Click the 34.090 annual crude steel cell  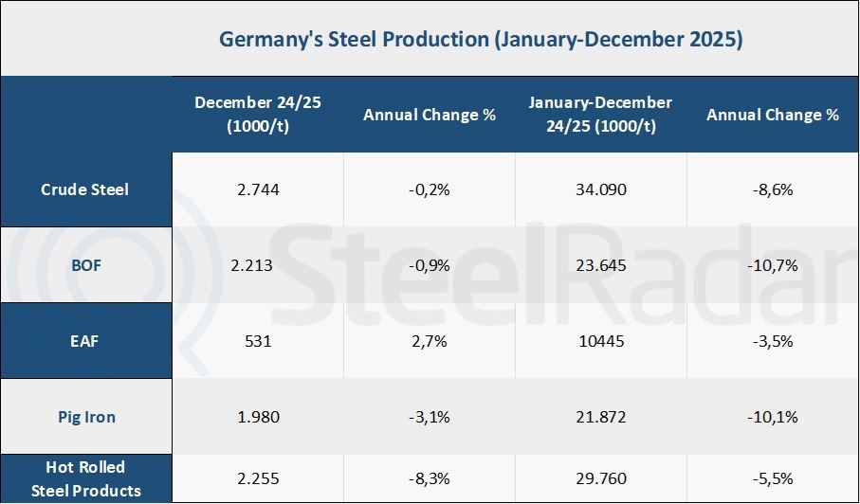(x=601, y=189)
